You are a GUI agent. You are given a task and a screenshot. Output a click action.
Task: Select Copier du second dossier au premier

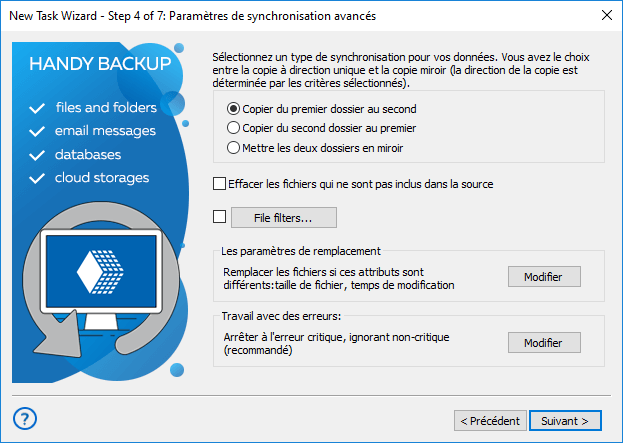(x=234, y=128)
